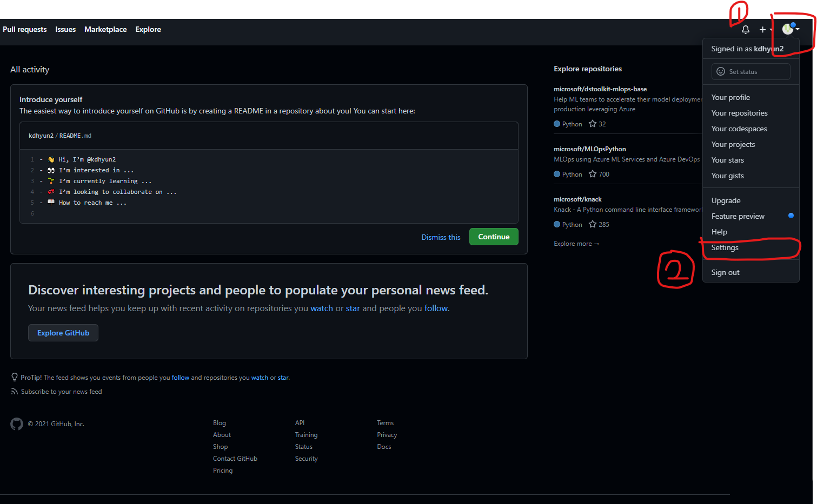Open microsoft/knack repository link

tap(577, 199)
